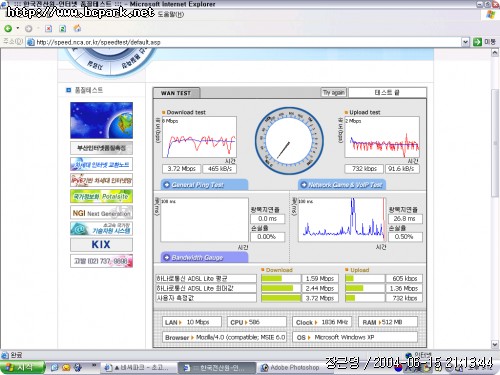
Task: Select the WAN TEST tab
Action: click(176, 93)
